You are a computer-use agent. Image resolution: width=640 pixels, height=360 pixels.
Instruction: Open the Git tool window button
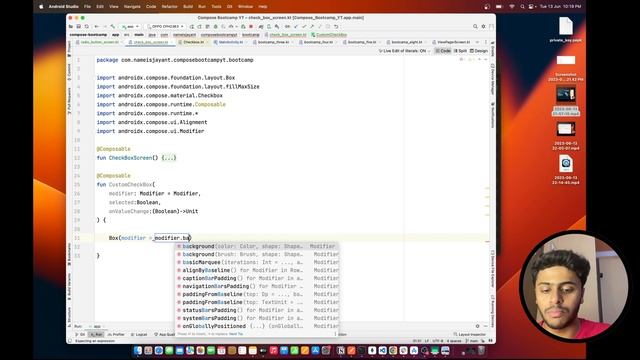point(80,334)
